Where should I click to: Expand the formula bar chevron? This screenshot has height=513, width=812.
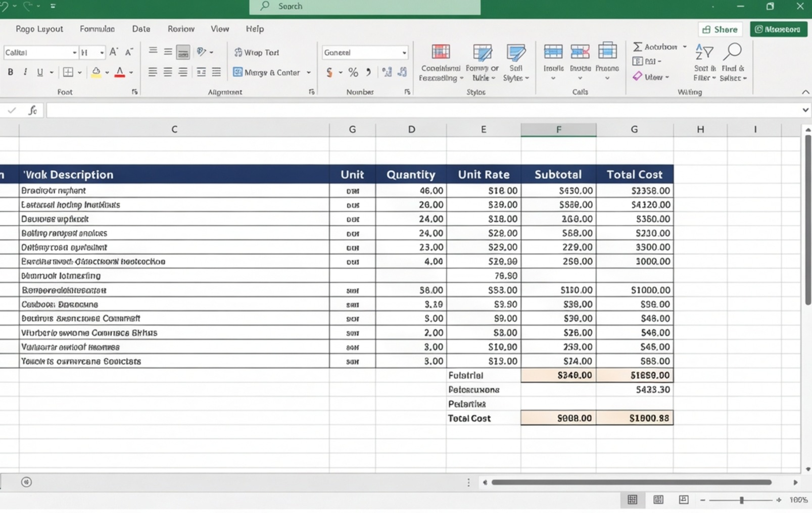805,110
